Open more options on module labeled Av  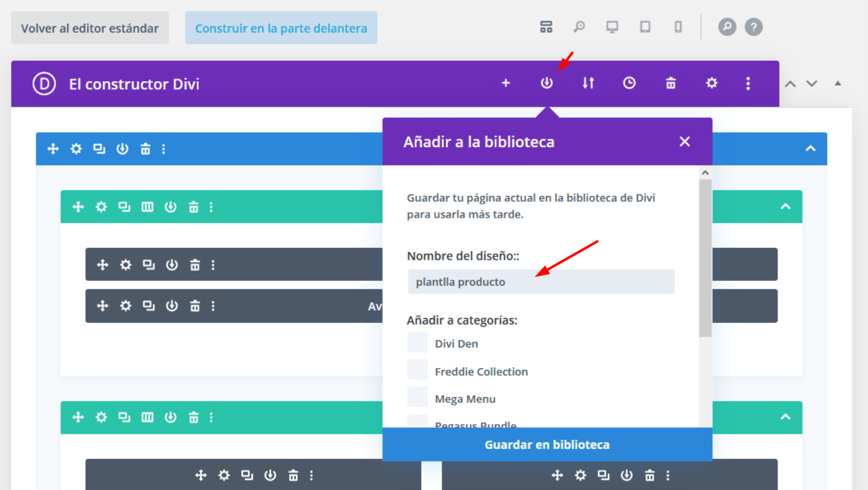click(213, 306)
